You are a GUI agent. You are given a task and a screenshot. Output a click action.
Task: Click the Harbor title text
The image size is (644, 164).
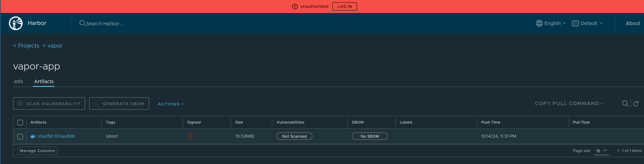pos(37,23)
